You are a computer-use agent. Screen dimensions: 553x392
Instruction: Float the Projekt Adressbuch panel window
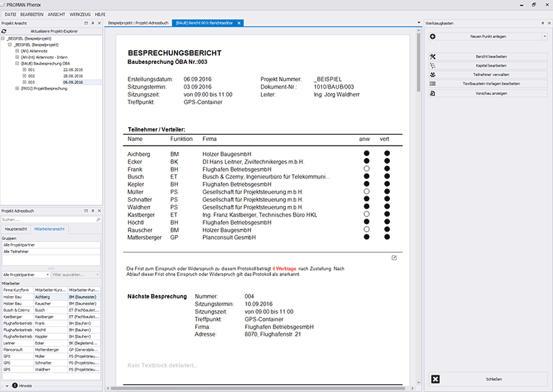tap(86, 211)
